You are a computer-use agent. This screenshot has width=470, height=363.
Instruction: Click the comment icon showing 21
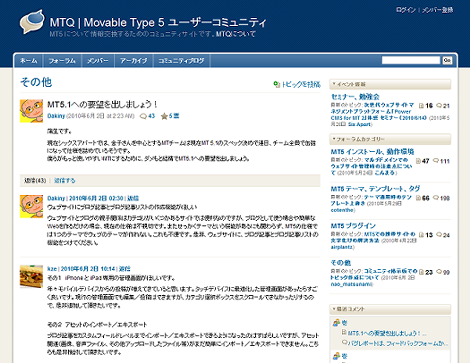pyautogui.click(x=439, y=106)
